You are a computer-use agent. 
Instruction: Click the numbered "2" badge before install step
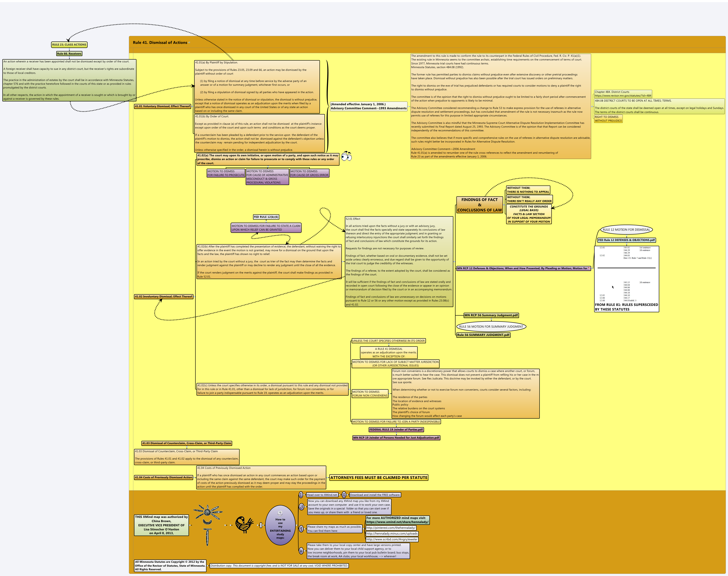[344, 495]
